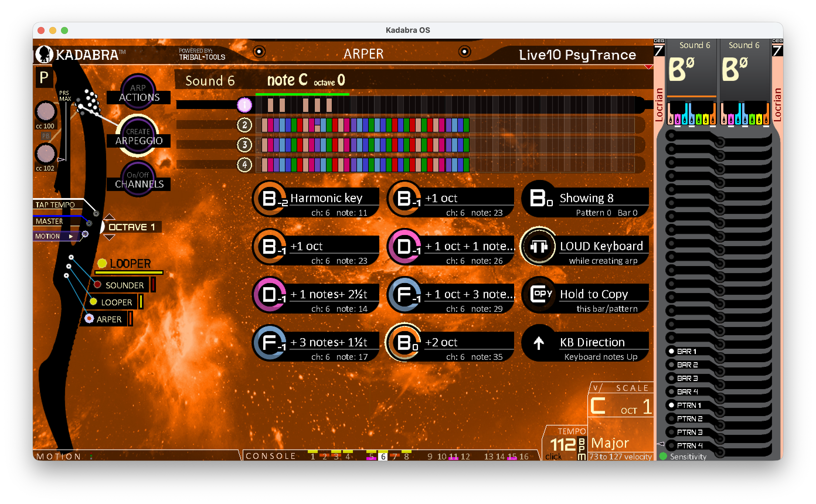The image size is (816, 504).
Task: Open the right Locrian mode selector
Action: (777, 105)
